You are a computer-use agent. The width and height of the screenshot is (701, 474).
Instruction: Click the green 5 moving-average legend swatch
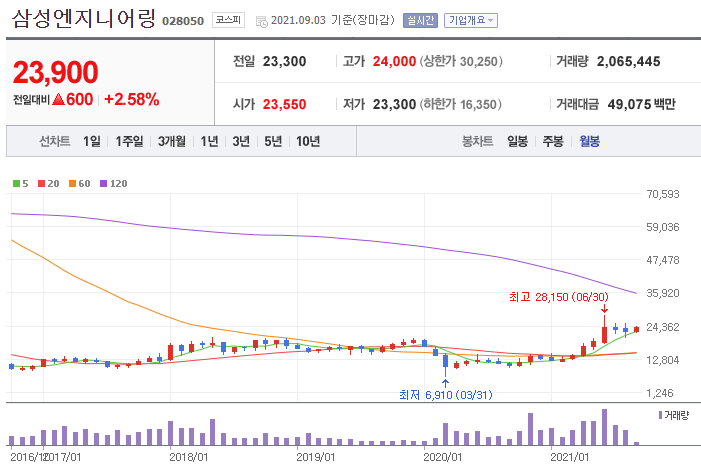pos(17,183)
